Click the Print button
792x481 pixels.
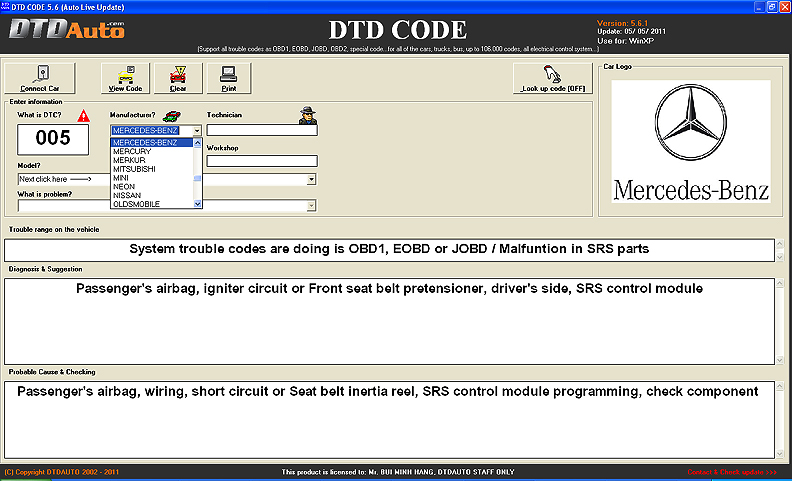[229, 78]
